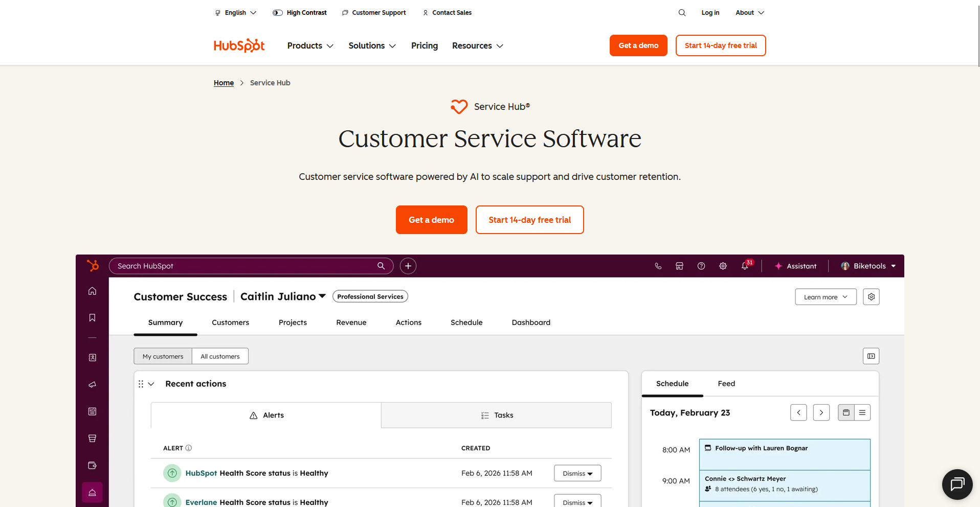Open the Customers tab
Viewport: 980px width, 507px height.
[x=230, y=322]
